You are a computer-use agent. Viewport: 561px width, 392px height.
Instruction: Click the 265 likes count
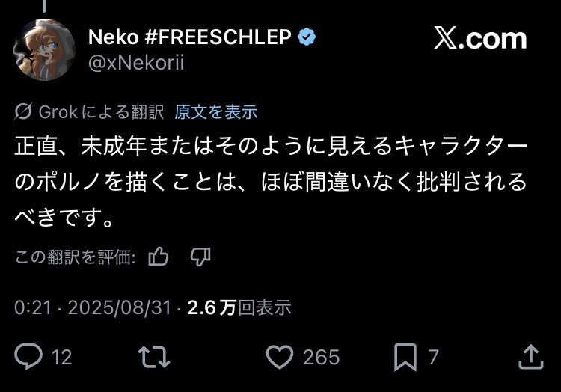[321, 358]
